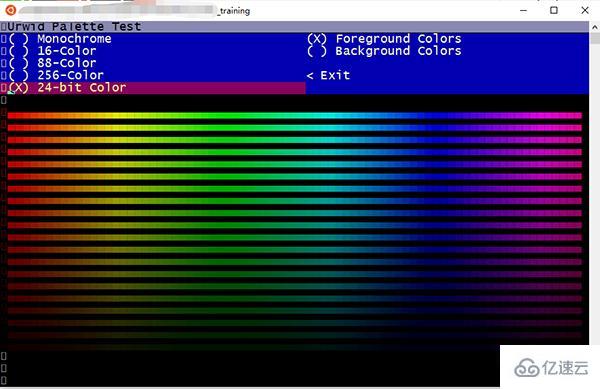Select the 24-bit Color option

67,88
